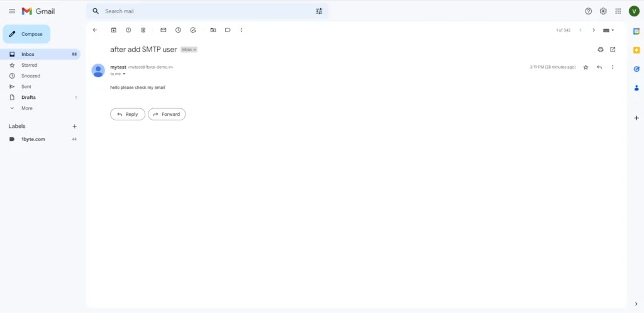Screen dimensions: 644x313
Task: Star the message from mytest
Action: click(x=586, y=67)
